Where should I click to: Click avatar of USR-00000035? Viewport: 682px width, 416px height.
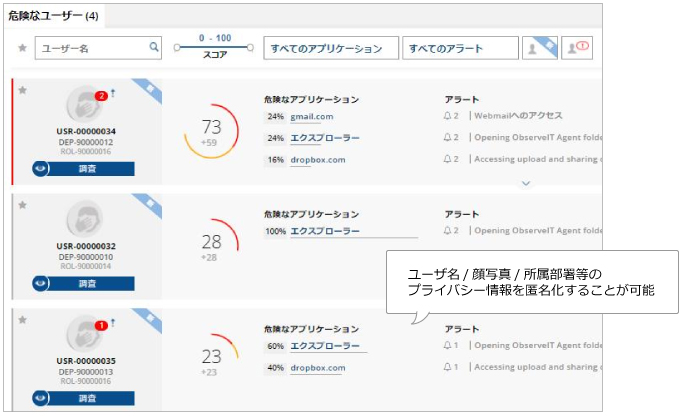coord(85,334)
